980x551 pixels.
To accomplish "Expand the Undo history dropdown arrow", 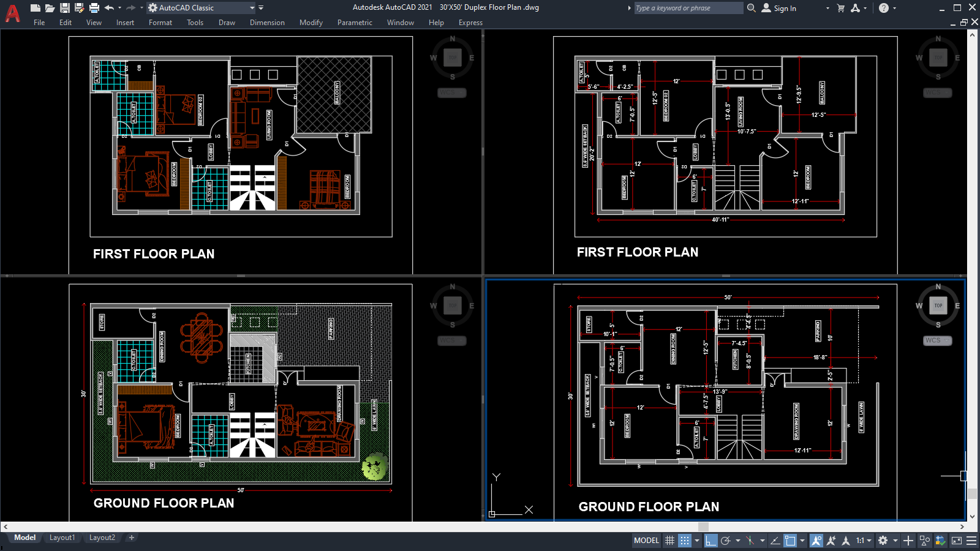I will (x=119, y=7).
